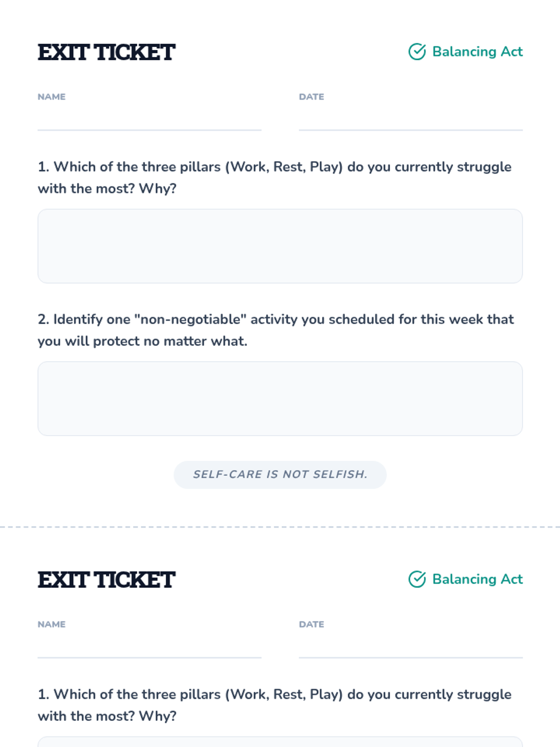Viewport: 560px width, 747px height.
Task: Select the first ticket's question 1 pillars text
Action: pos(275,177)
